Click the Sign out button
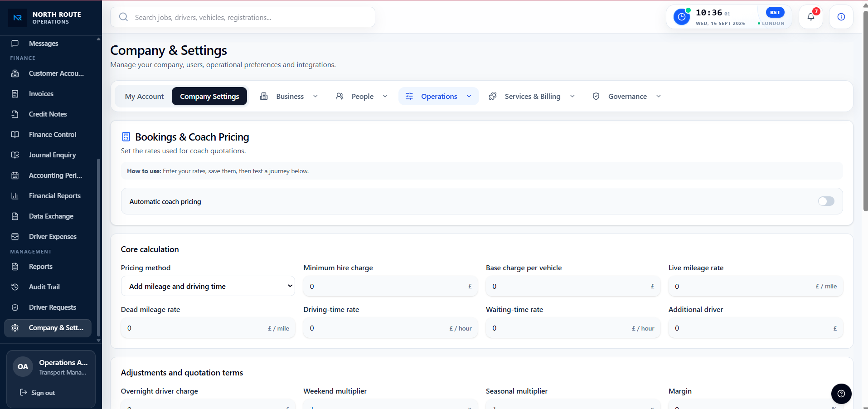 38,393
